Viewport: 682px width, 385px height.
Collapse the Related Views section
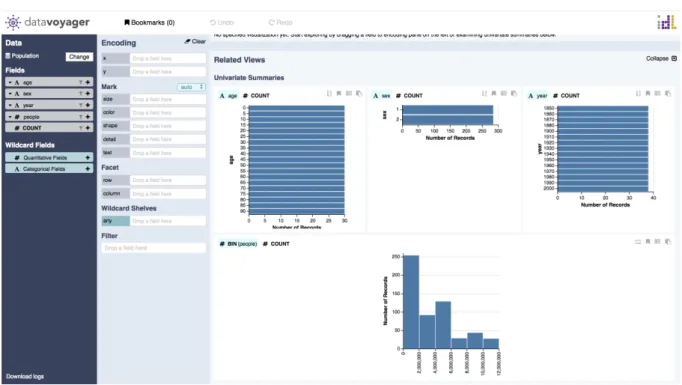661,58
